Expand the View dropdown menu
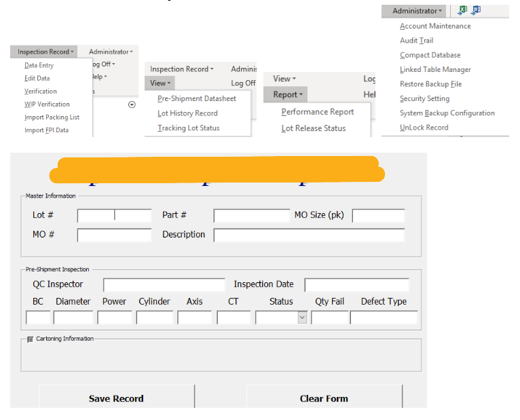The height and width of the screenshot is (420, 520). [161, 83]
